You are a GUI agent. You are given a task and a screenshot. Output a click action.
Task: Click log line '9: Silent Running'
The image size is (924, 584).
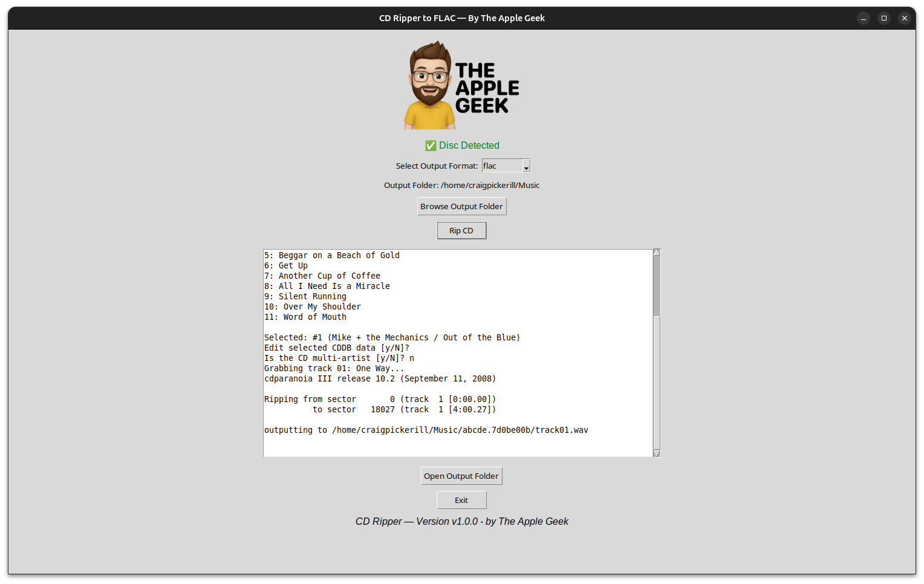click(x=305, y=297)
